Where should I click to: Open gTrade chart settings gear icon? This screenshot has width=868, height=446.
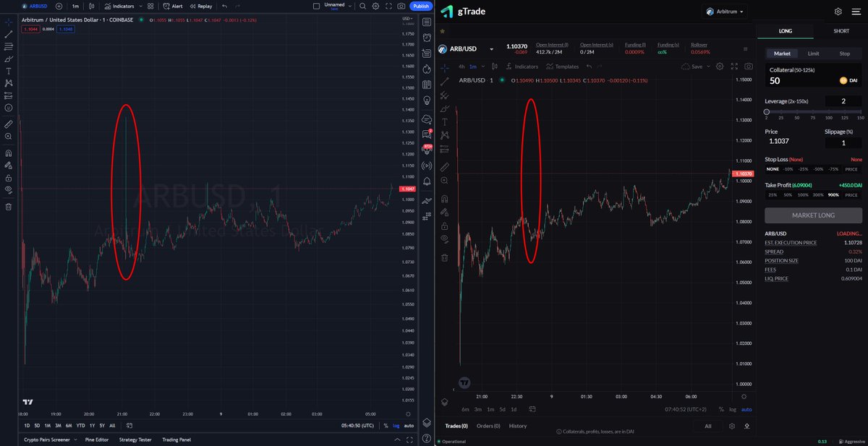click(x=719, y=67)
